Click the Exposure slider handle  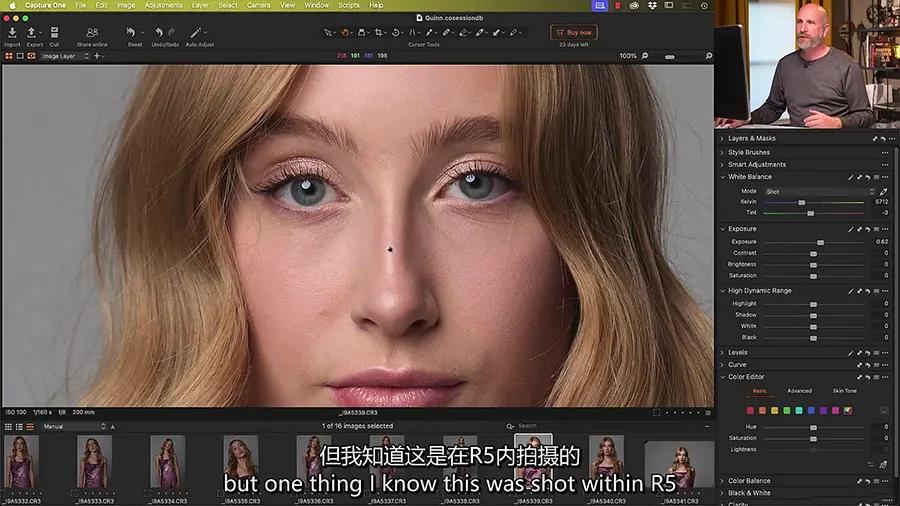point(820,242)
